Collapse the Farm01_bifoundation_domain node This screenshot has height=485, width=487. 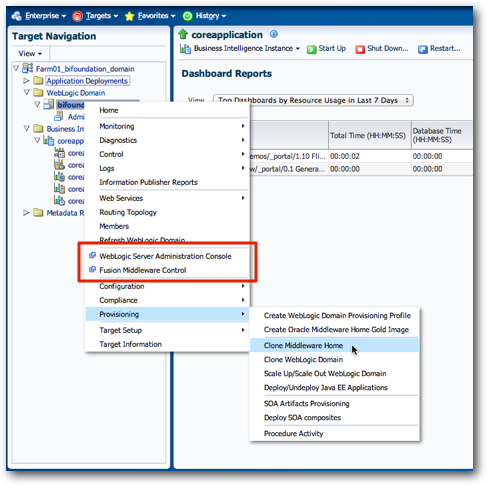(16, 68)
